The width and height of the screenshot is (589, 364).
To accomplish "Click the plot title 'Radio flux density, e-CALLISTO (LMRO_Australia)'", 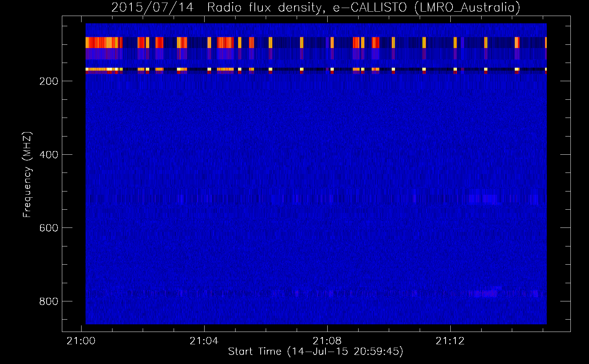I will coord(364,7).
